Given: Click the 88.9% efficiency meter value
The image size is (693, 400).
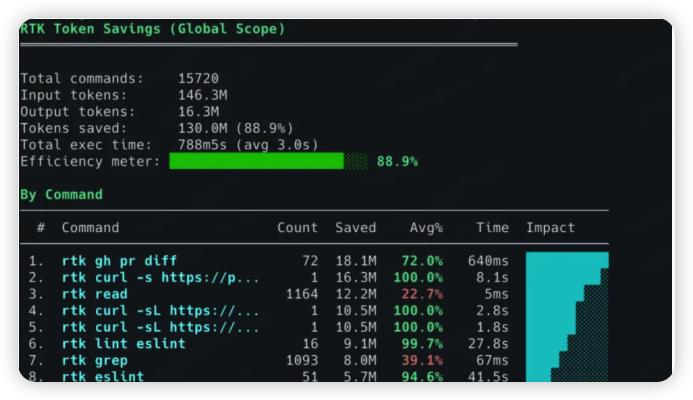Looking at the screenshot, I should 397,161.
